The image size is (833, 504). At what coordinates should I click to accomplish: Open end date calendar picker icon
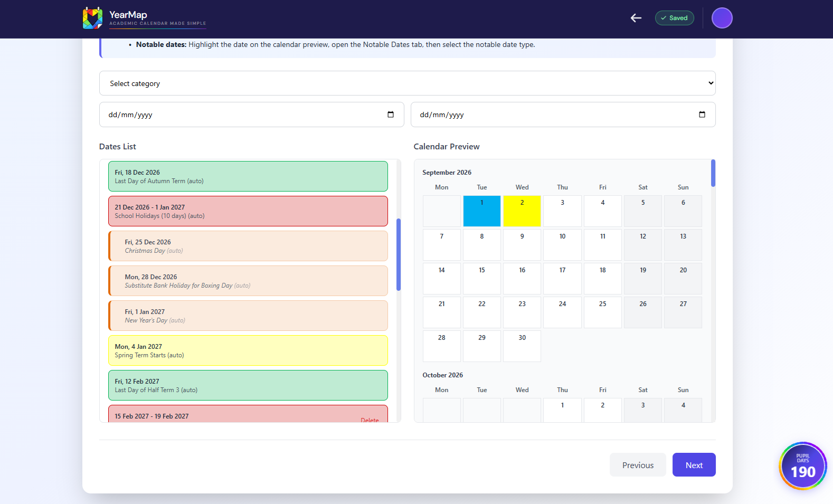pyautogui.click(x=702, y=115)
